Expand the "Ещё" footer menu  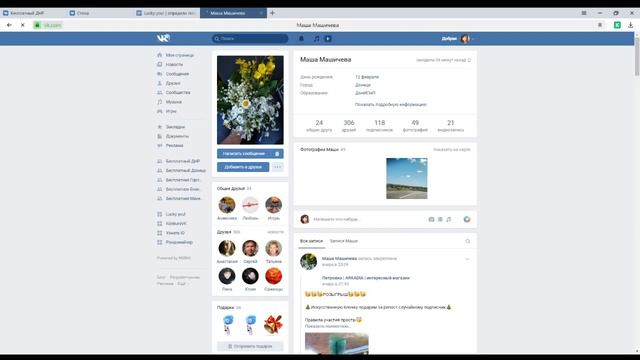183,284
